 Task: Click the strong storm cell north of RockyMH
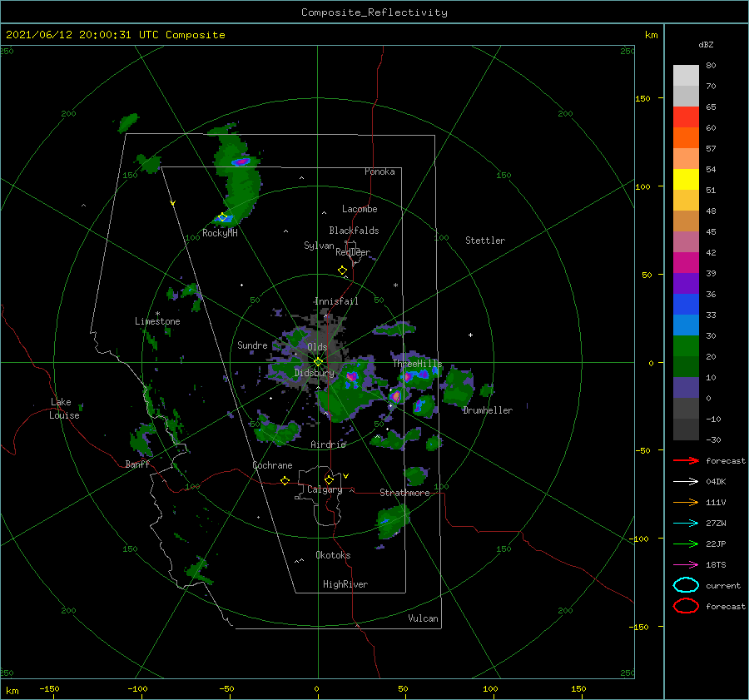[241, 161]
